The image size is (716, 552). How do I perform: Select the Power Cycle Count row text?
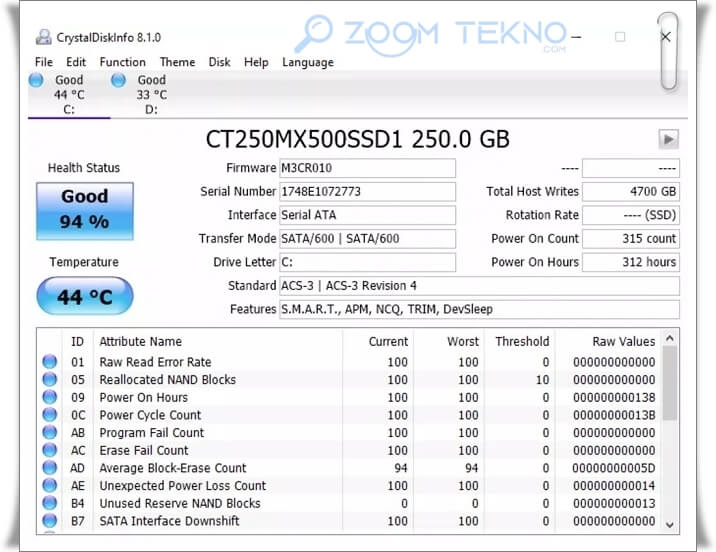click(x=150, y=415)
